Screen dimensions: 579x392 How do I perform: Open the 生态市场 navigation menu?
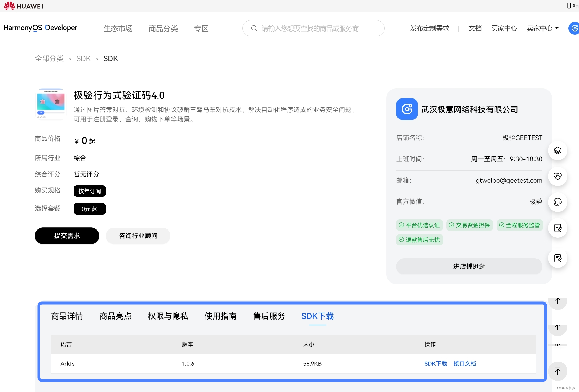click(118, 28)
